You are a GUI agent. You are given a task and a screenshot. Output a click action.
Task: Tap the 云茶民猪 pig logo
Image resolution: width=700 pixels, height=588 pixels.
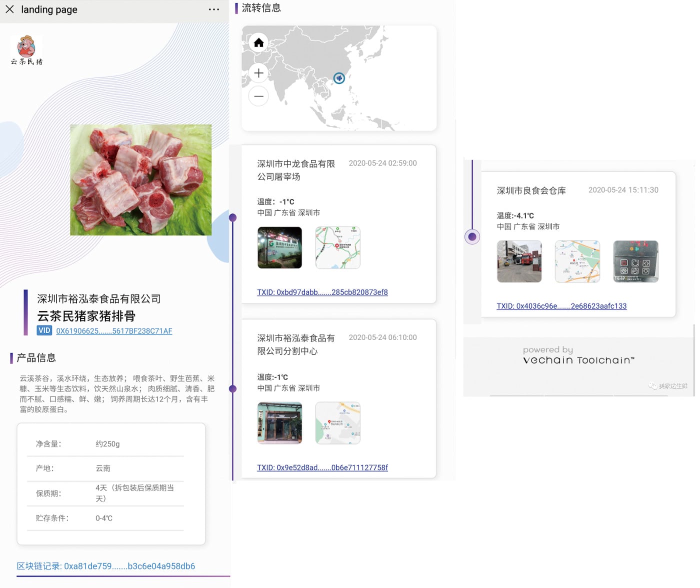(26, 50)
